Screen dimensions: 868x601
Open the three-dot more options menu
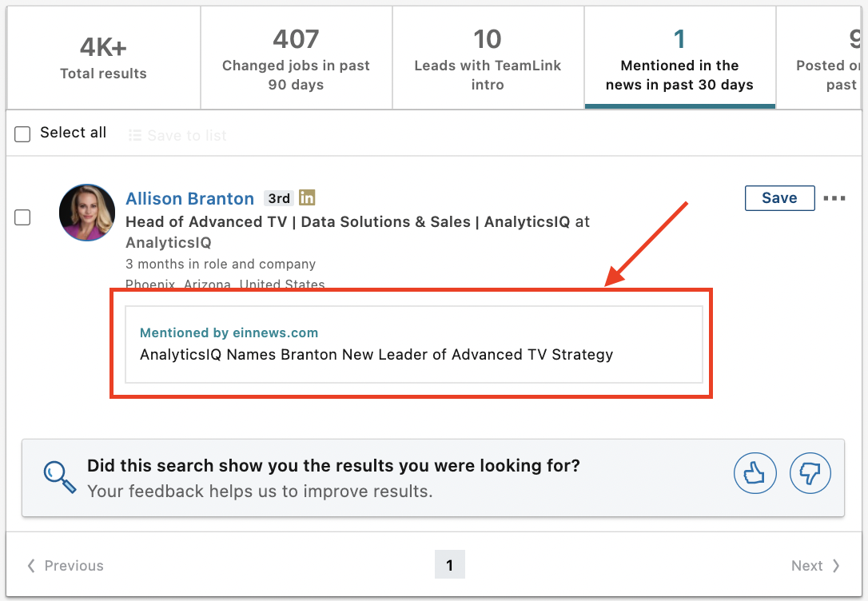(834, 198)
